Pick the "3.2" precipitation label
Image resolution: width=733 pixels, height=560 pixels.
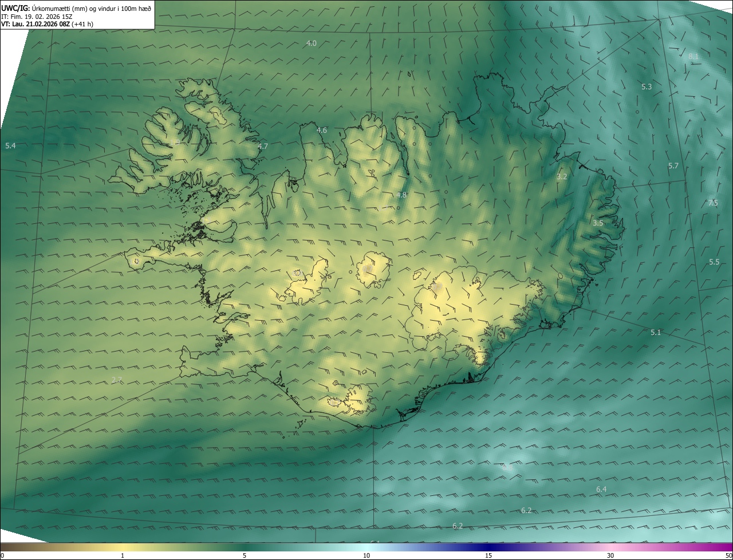[562, 177]
